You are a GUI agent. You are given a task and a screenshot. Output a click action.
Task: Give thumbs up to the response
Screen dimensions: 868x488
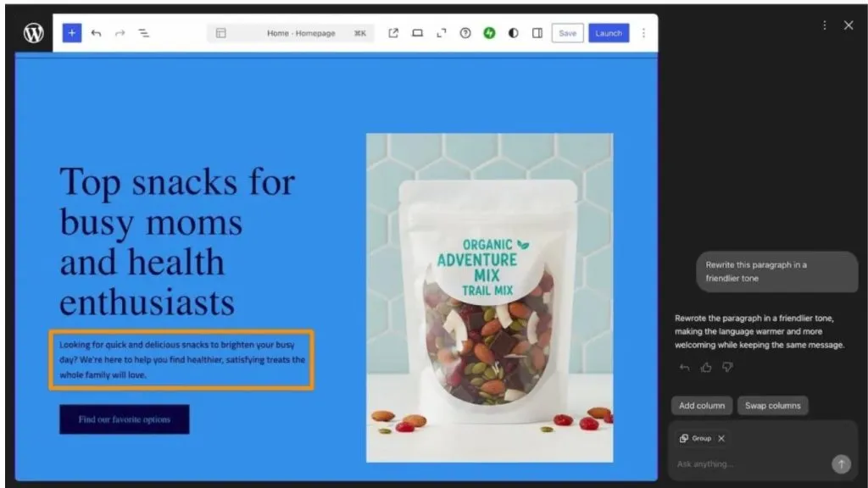tap(706, 368)
